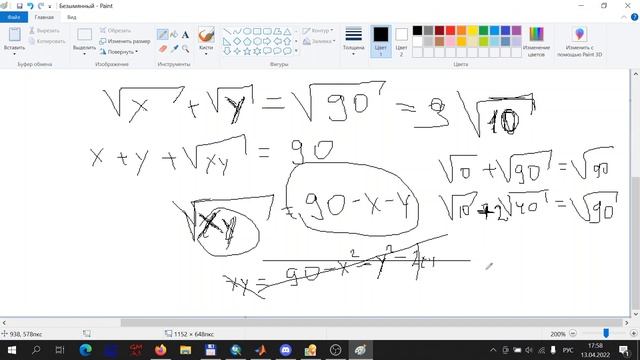Choose the Four-point star shape
The width and height of the screenshot is (640, 360).
(237, 51)
